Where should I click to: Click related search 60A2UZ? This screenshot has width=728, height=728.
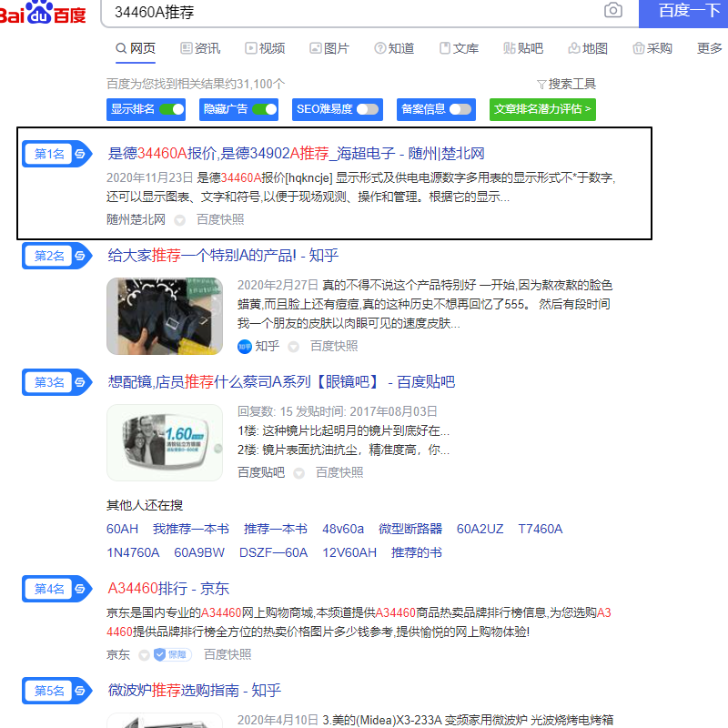[x=480, y=530]
